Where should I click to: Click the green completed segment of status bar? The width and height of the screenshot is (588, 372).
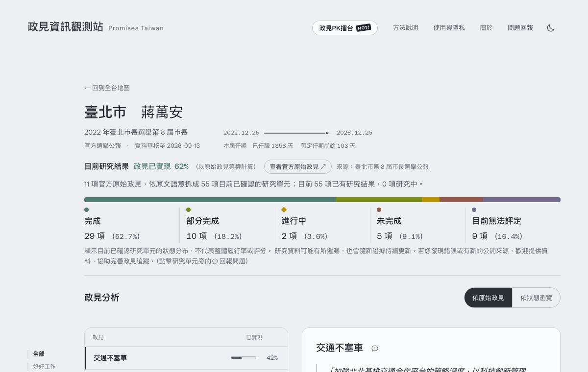(210, 200)
